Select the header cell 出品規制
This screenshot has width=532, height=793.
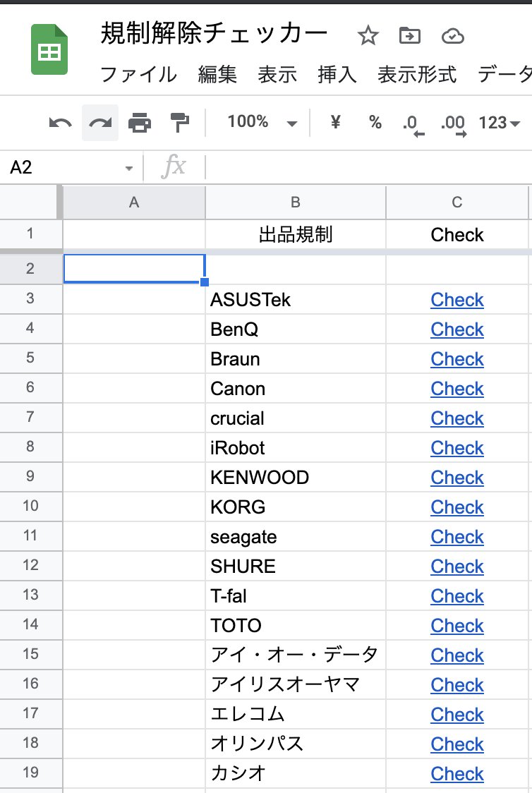point(296,234)
